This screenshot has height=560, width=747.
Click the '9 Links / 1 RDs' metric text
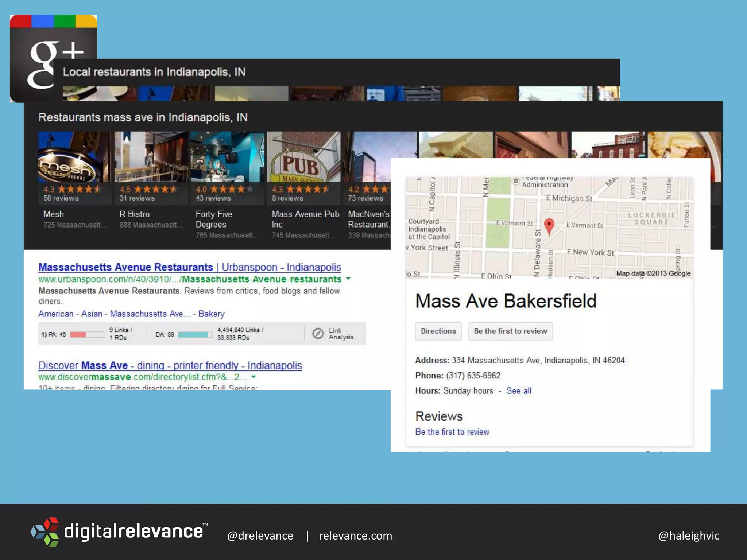(121, 334)
